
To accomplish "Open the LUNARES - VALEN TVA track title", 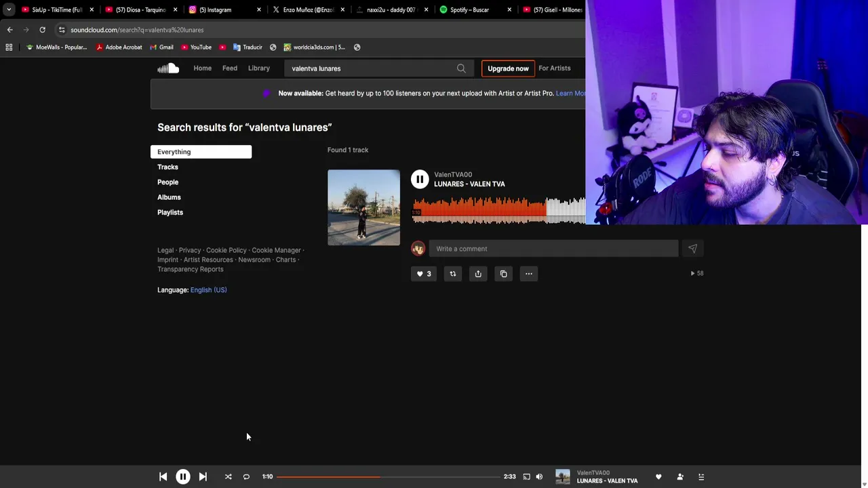I will click(469, 184).
